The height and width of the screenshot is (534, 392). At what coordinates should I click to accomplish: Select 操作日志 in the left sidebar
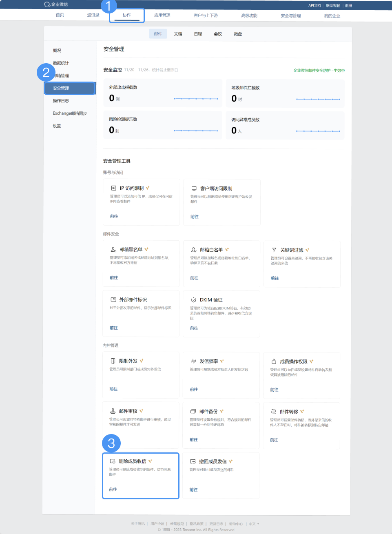(61, 101)
